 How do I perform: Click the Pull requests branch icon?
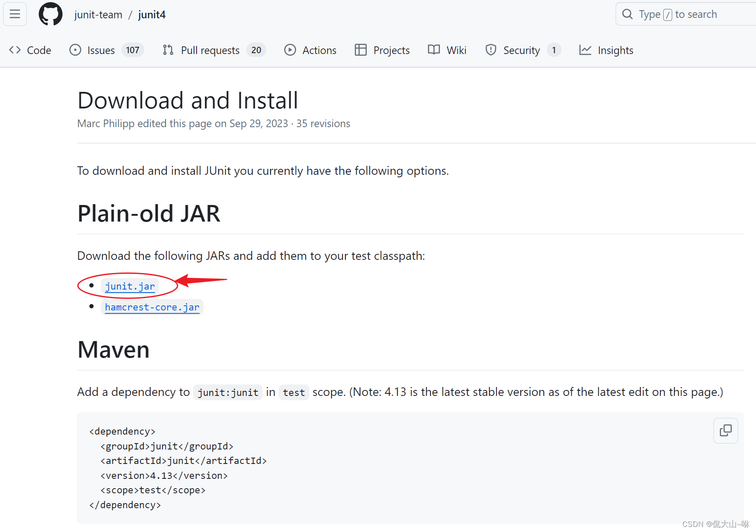point(168,50)
